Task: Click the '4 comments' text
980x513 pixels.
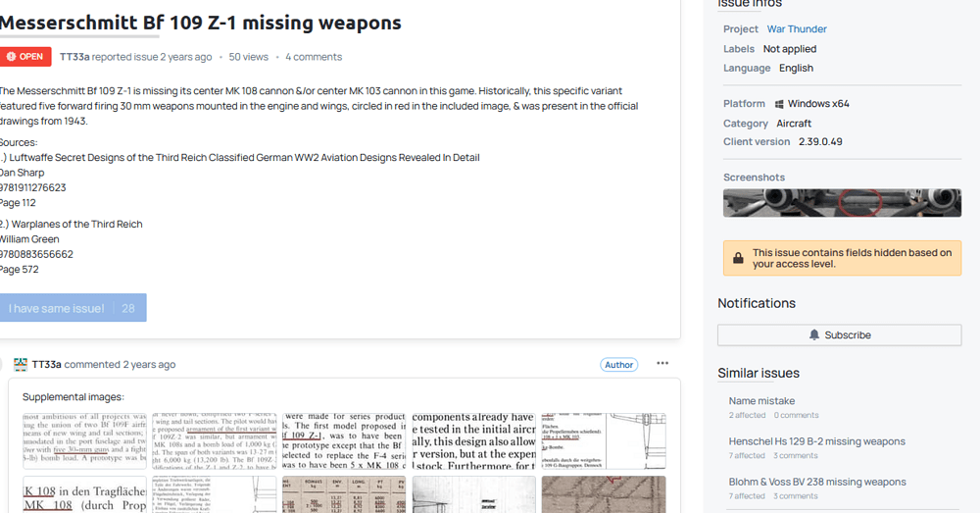Action: pos(314,57)
